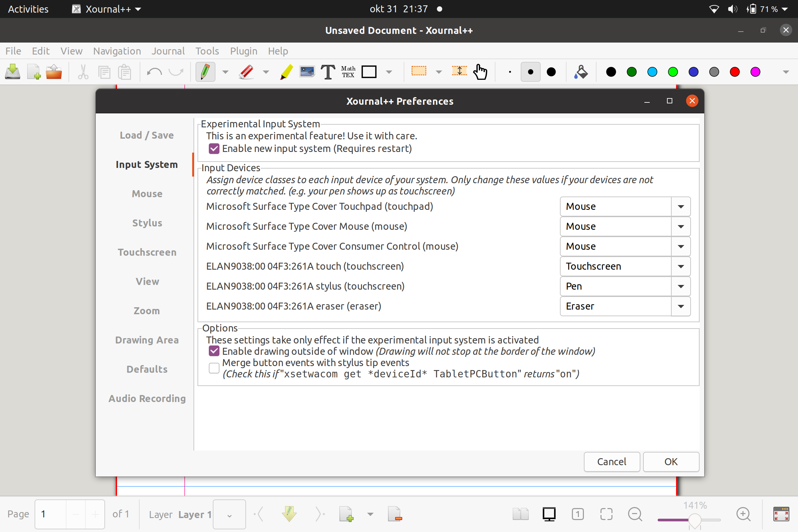Click the Cancel button
The width and height of the screenshot is (798, 532).
612,462
